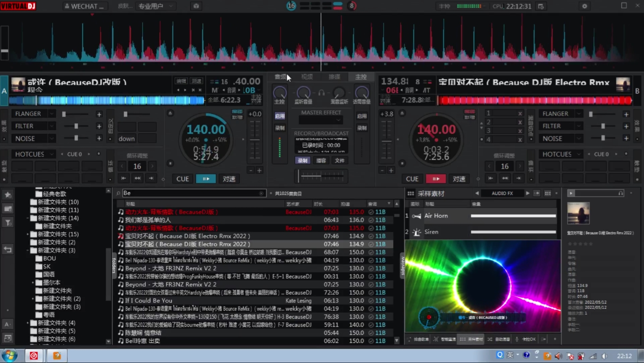The height and width of the screenshot is (363, 644).
Task: Next sample bank arrow after AUDIO FX
Action: tap(528, 194)
